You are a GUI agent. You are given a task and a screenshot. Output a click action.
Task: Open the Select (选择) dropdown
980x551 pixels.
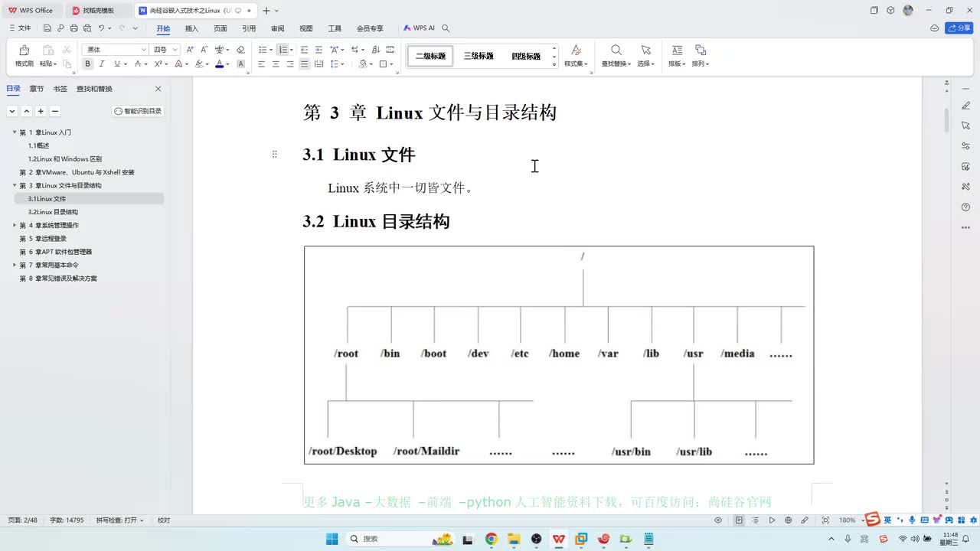point(645,56)
